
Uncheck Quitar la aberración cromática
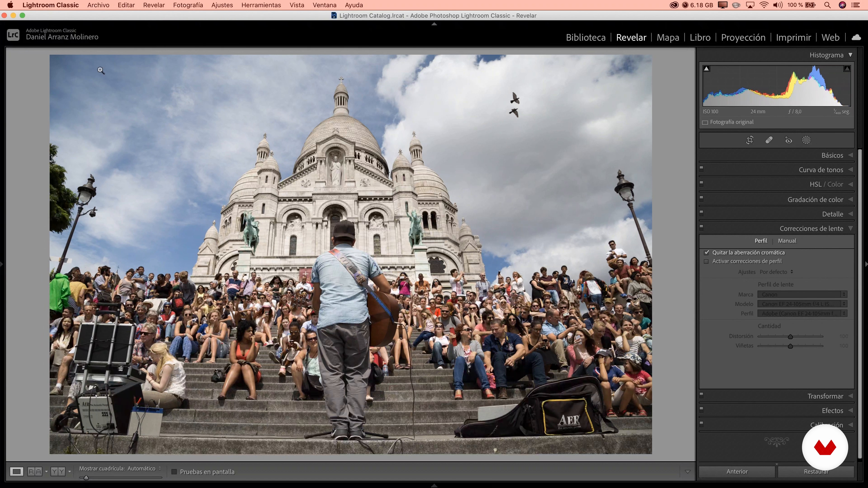[x=707, y=253]
